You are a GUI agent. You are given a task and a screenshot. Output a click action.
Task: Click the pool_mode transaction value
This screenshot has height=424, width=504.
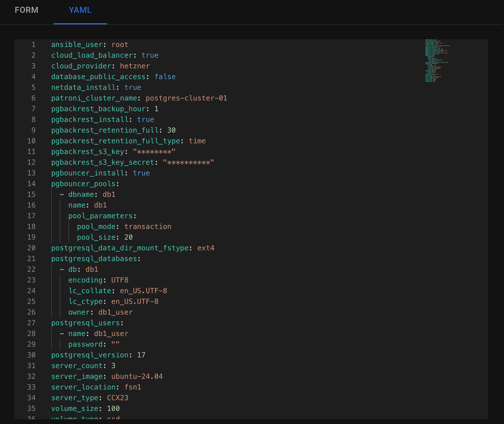click(148, 227)
